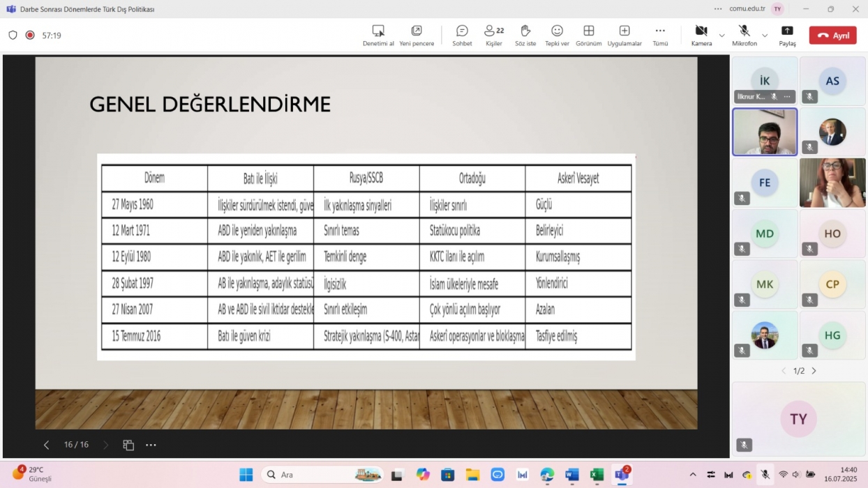Select the HO participant tile

832,234
